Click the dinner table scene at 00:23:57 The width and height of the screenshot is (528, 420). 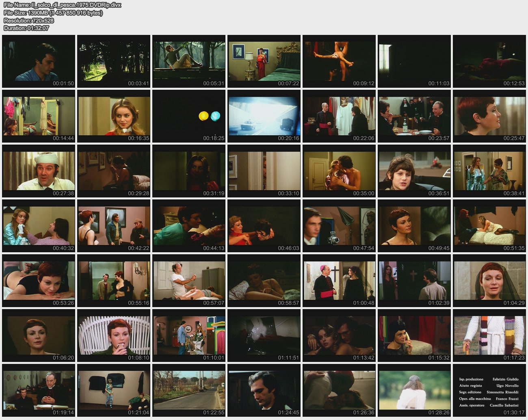414,116
